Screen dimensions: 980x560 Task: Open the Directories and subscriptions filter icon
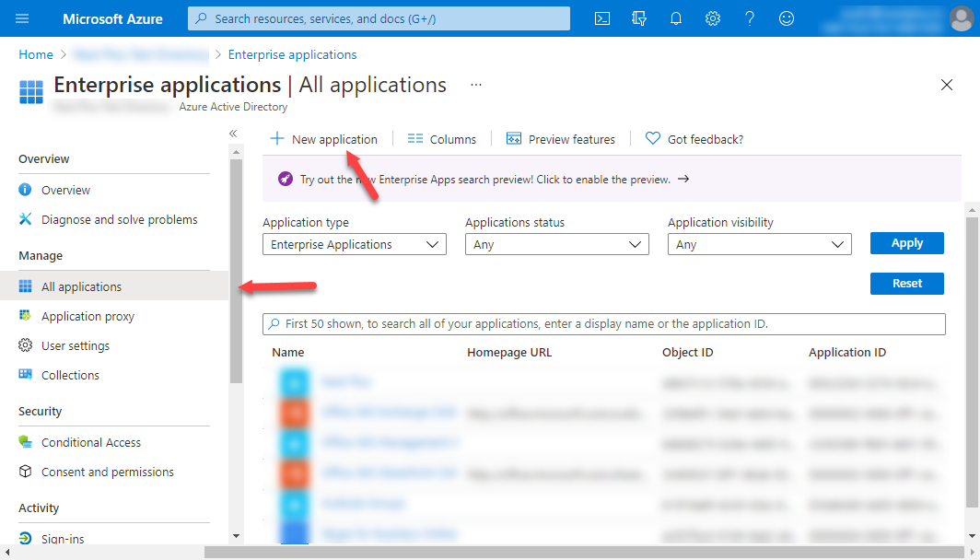(639, 18)
